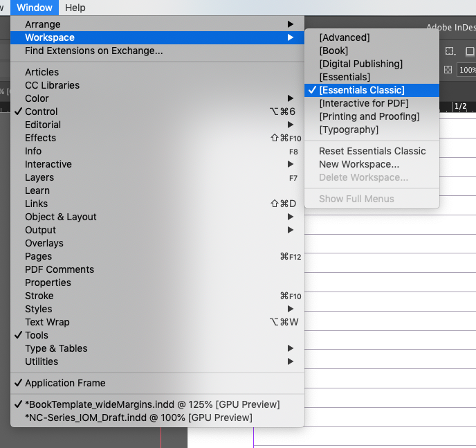Expand the Output submenu
476x448 pixels.
157,230
